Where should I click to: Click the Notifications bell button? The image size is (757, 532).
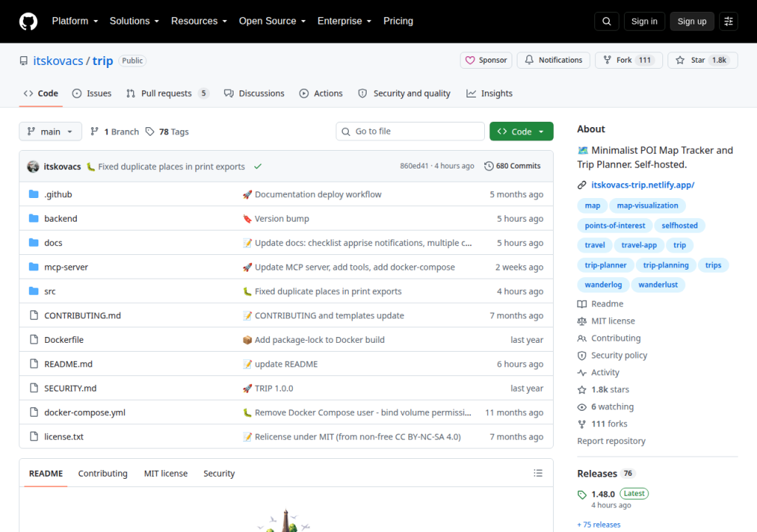553,61
